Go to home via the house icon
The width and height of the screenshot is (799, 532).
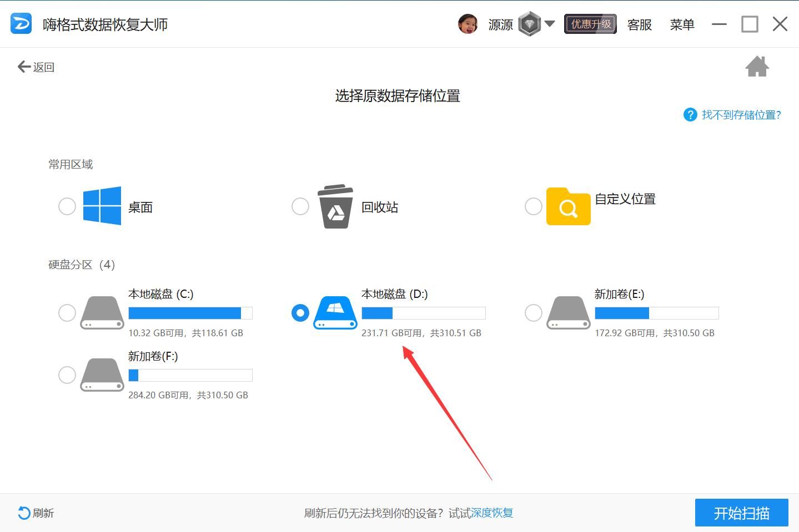coord(757,67)
